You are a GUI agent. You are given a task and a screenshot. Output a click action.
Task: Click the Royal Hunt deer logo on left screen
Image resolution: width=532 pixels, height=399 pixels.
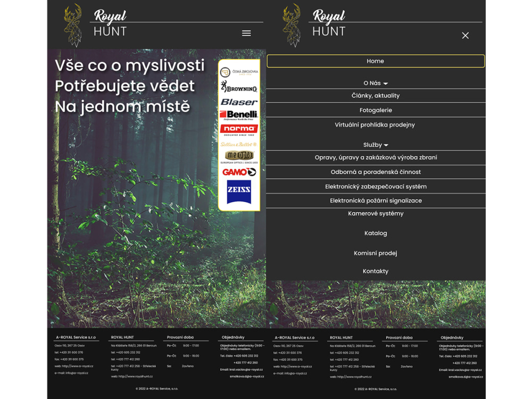(x=73, y=25)
